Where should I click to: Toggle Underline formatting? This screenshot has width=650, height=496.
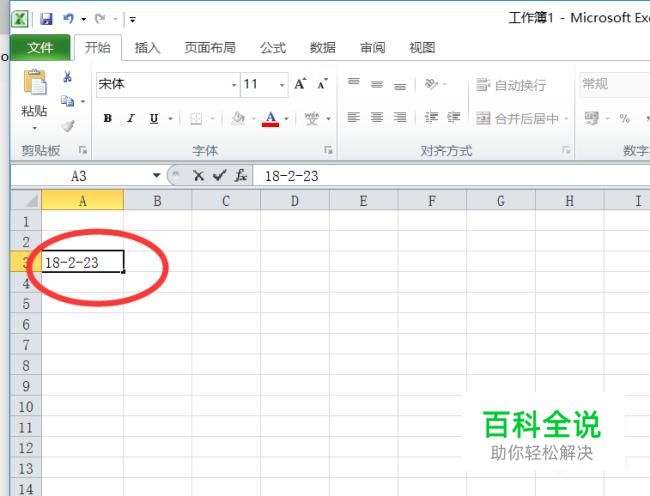(x=154, y=119)
